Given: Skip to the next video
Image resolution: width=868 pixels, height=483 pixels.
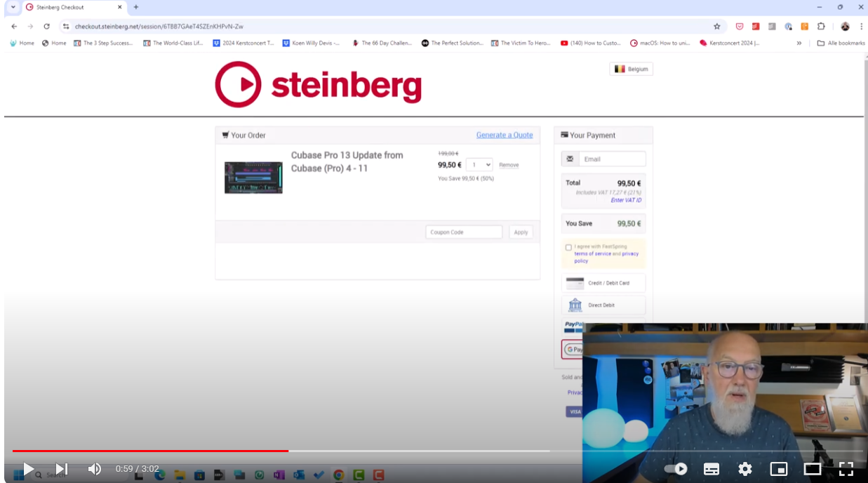Looking at the screenshot, I should tap(62, 469).
